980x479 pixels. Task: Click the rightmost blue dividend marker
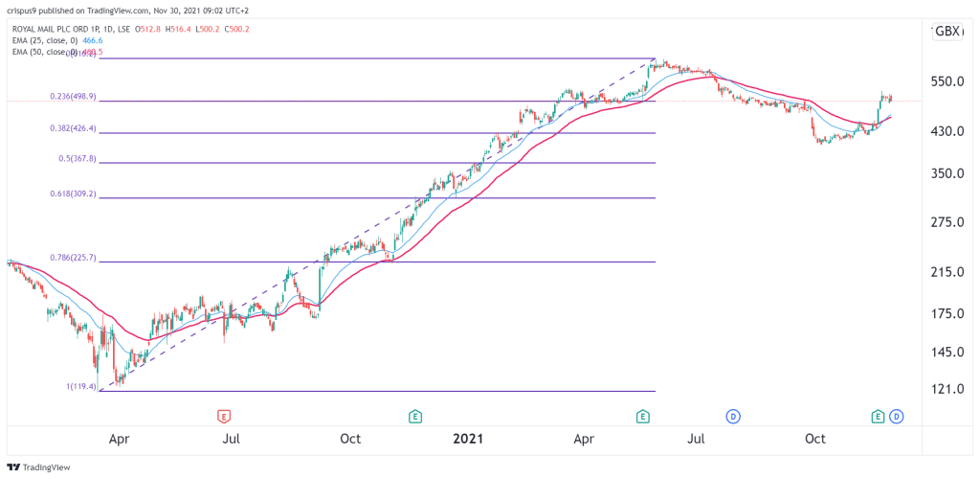point(897,415)
